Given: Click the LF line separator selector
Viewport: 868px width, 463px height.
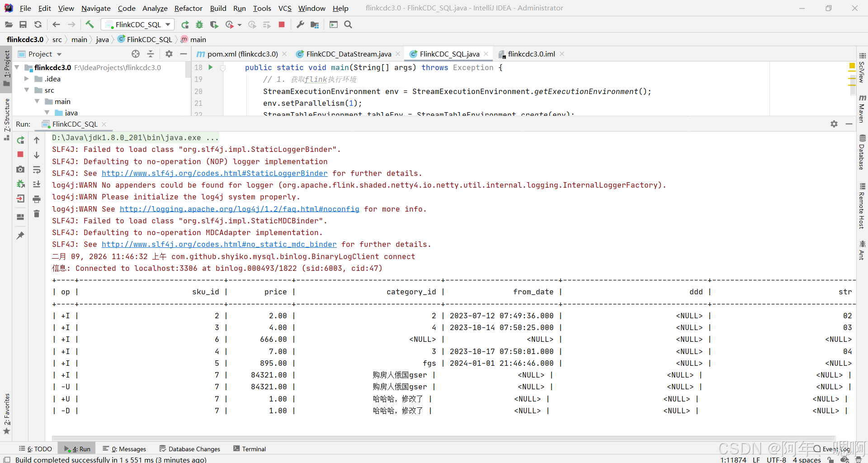Looking at the screenshot, I should click(756, 459).
